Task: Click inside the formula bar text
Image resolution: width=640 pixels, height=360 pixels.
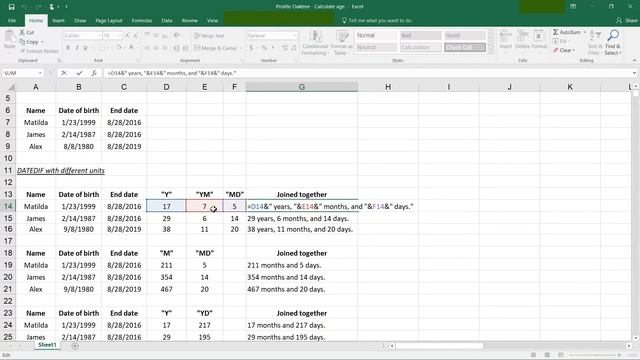Action: click(172, 73)
